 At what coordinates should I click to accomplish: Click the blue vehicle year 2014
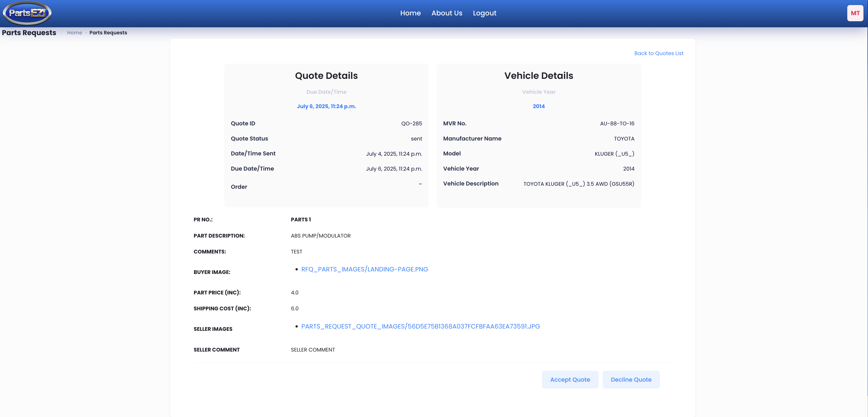tap(538, 106)
